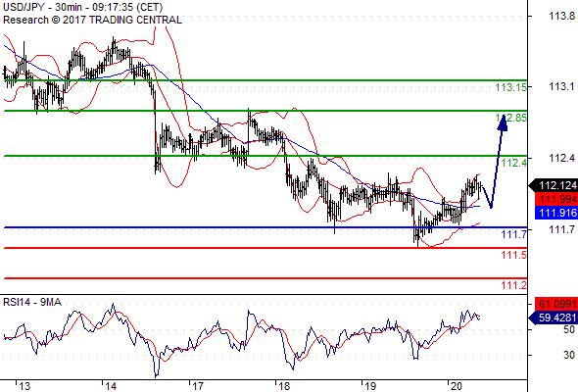Screen dimensions: 578x392
Task: Click the date 17 on time axis
Action: pos(198,386)
